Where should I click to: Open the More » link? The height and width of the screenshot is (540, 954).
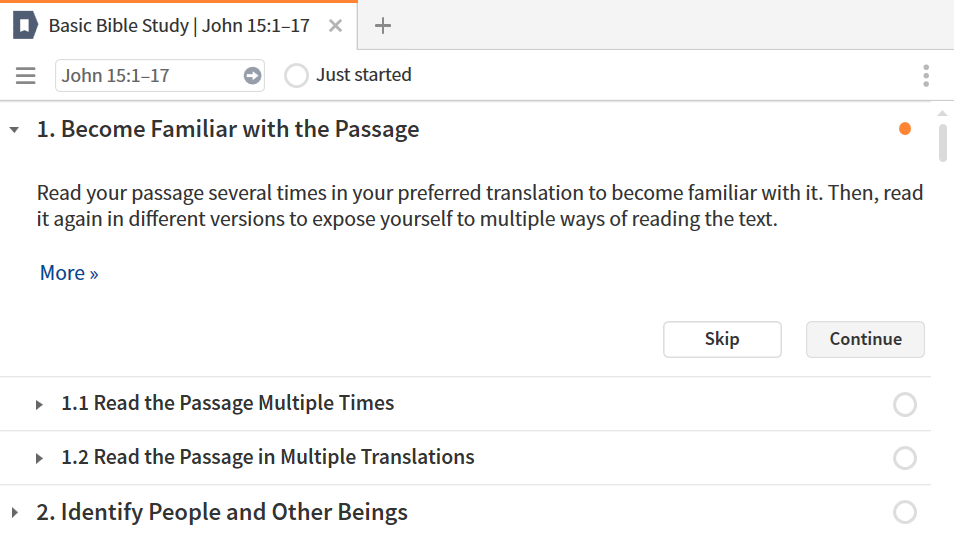click(x=69, y=273)
